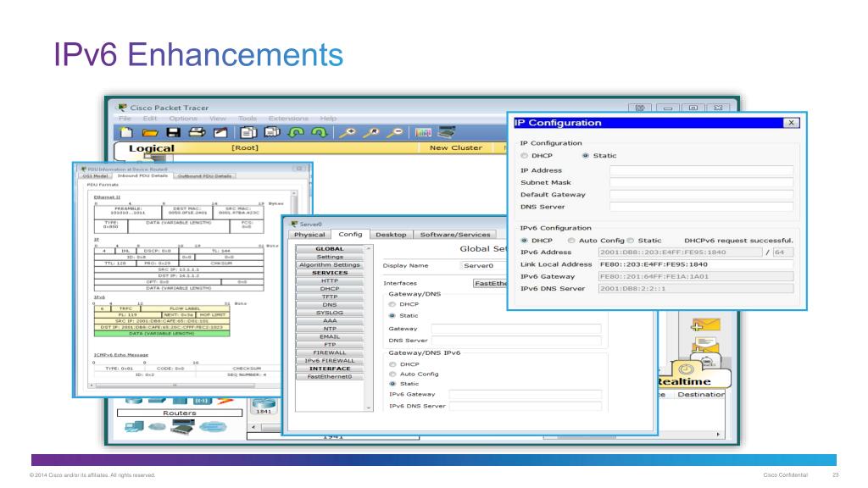Select Static radio under IP Configuration
Image resolution: width=868 pixels, height=488 pixels.
point(585,156)
